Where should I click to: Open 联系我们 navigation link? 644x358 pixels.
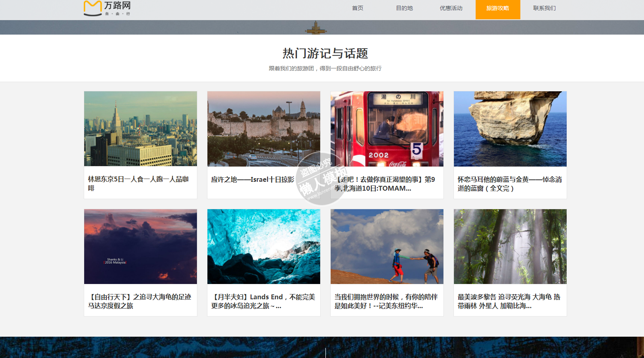[x=544, y=8]
